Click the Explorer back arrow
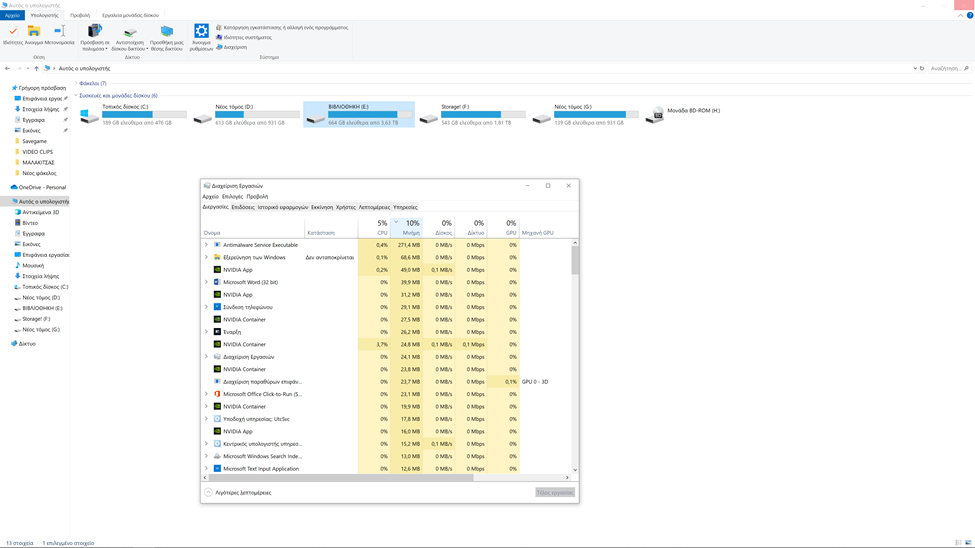This screenshot has height=548, width=975. tap(7, 68)
